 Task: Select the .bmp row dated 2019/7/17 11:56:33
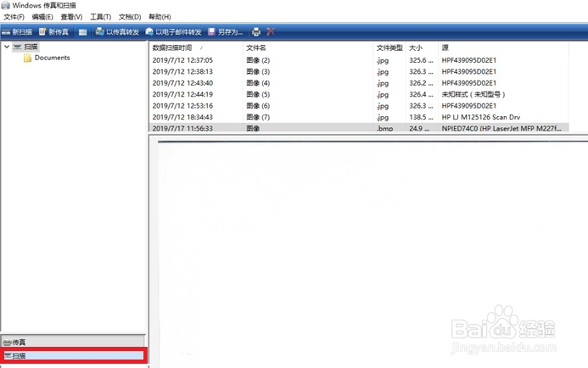359,128
